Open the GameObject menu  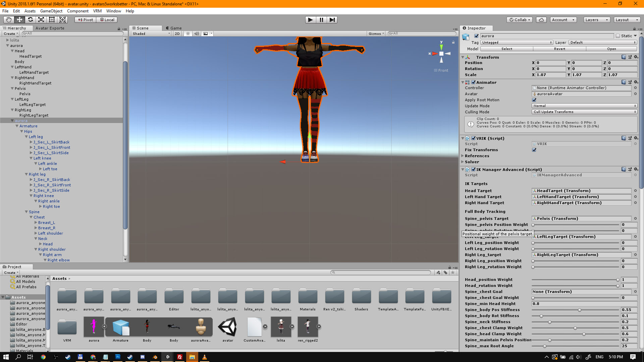point(51,11)
